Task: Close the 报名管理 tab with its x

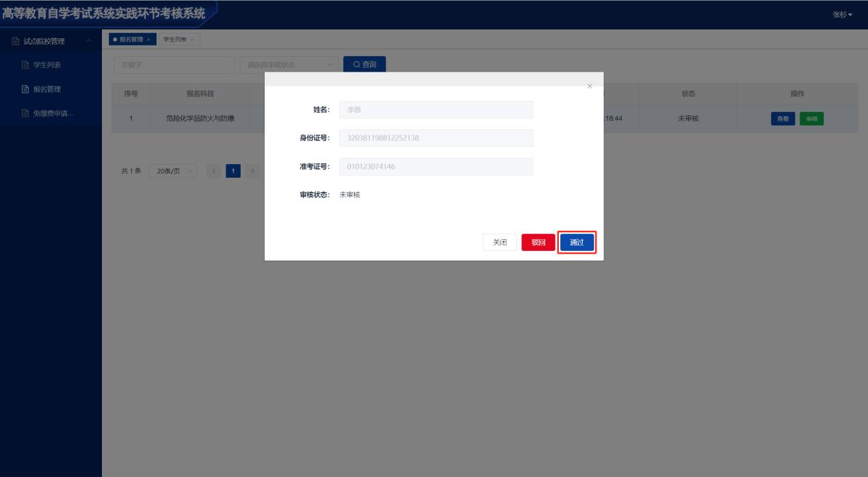Action: coord(149,40)
